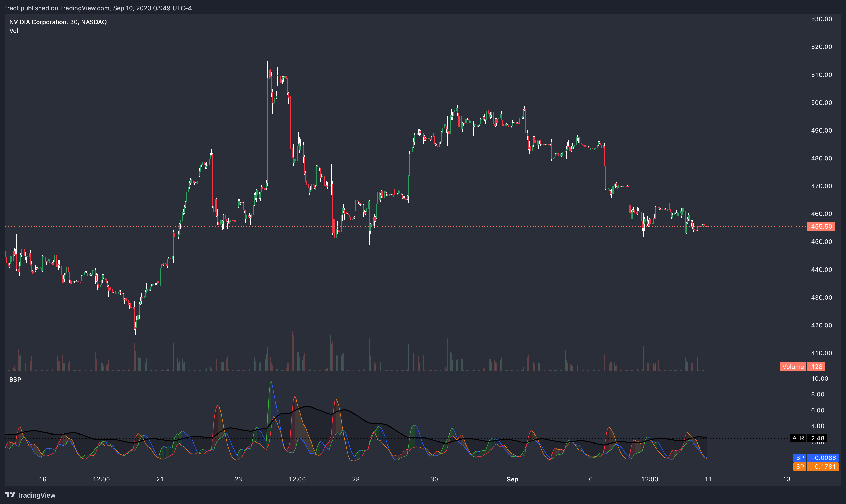846x504 pixels.
Task: Click the 420.00 price axis label
Action: point(821,325)
